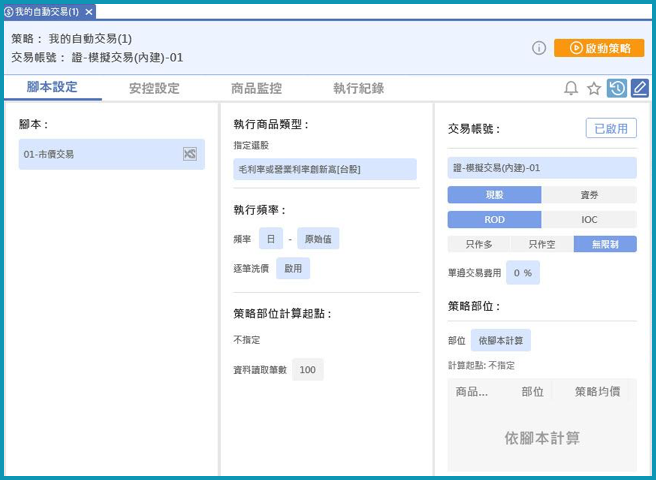This screenshot has width=656, height=480.
Task: Click the 已啟用 button
Action: 610,129
